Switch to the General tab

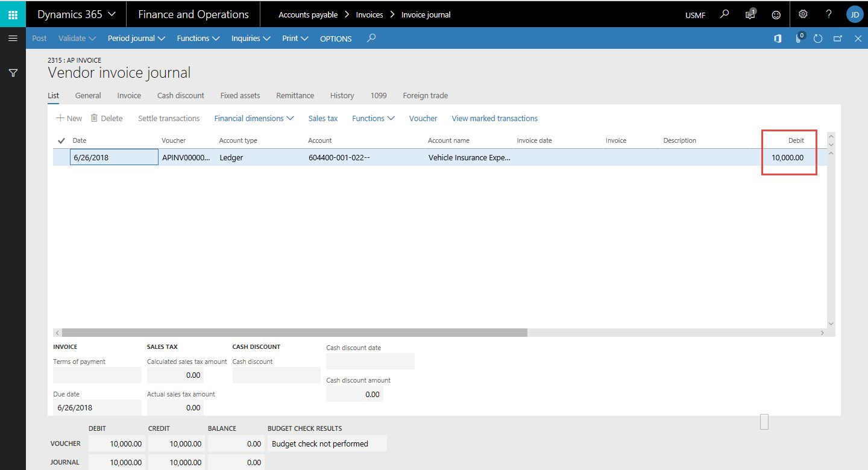pyautogui.click(x=88, y=95)
